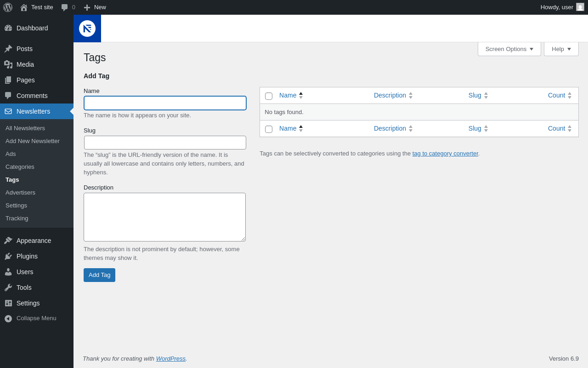Click the Collapse Menu arrow icon
The image size is (588, 368).
(8, 318)
